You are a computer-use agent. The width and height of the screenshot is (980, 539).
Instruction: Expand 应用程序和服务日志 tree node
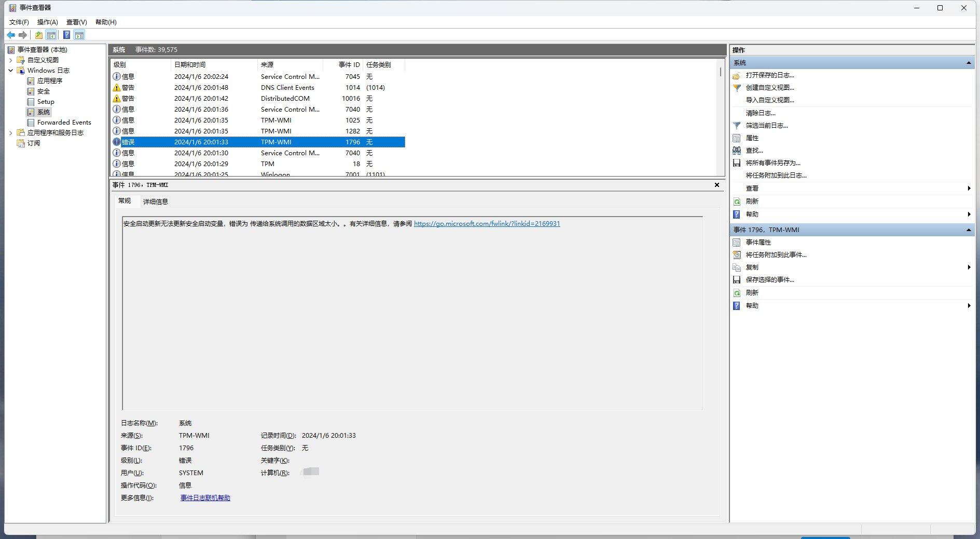(10, 132)
